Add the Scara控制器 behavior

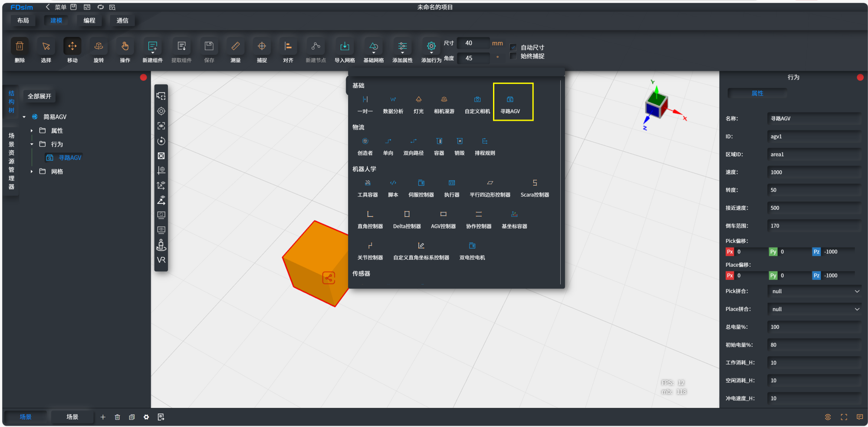point(535,183)
